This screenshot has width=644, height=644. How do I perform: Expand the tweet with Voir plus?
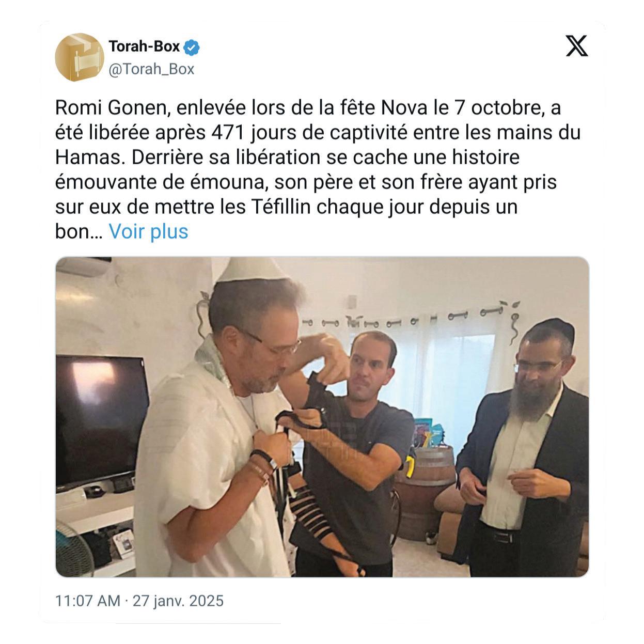pos(148,231)
